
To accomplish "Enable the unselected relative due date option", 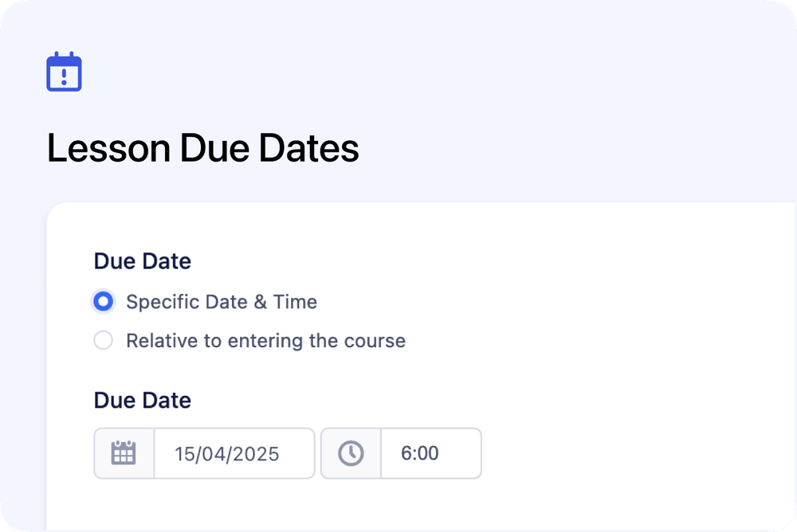I will pyautogui.click(x=104, y=340).
